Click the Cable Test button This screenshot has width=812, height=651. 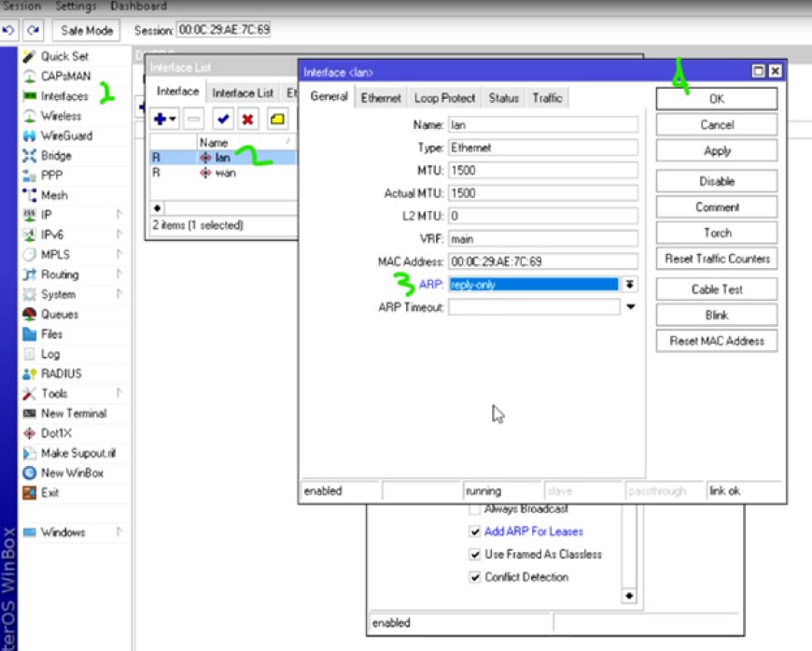[717, 290]
